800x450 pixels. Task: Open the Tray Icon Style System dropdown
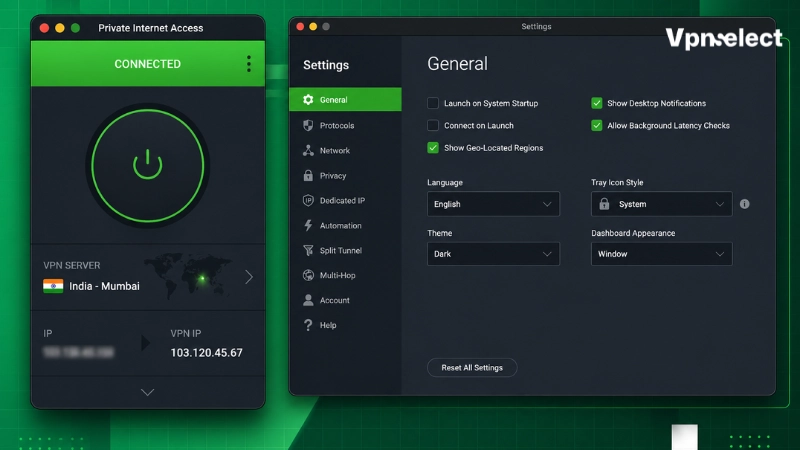[661, 204]
